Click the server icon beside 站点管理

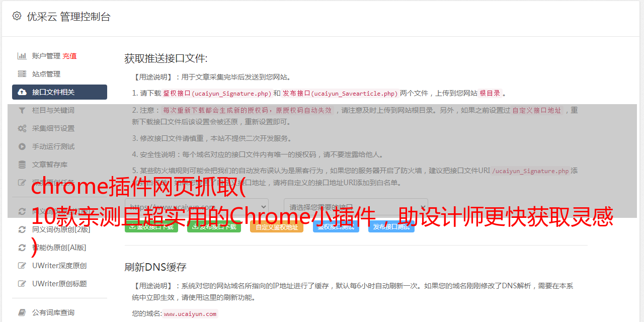[x=22, y=74]
